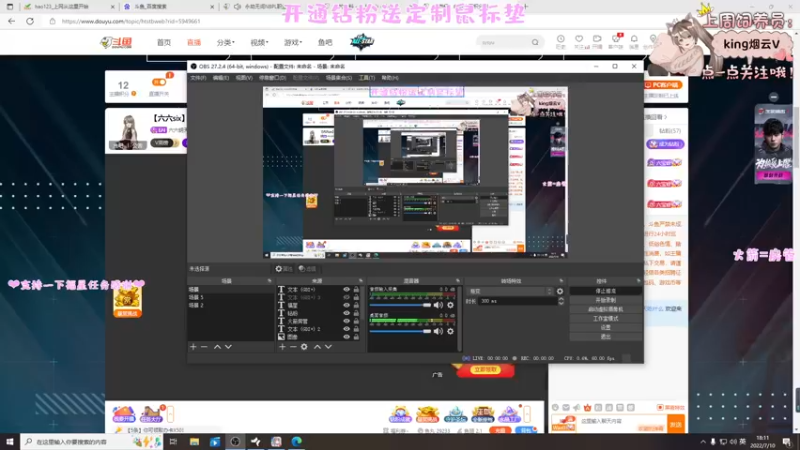This screenshot has height=450, width=800.
Task: Pop out the Scenes dock panel
Action: (x=269, y=281)
